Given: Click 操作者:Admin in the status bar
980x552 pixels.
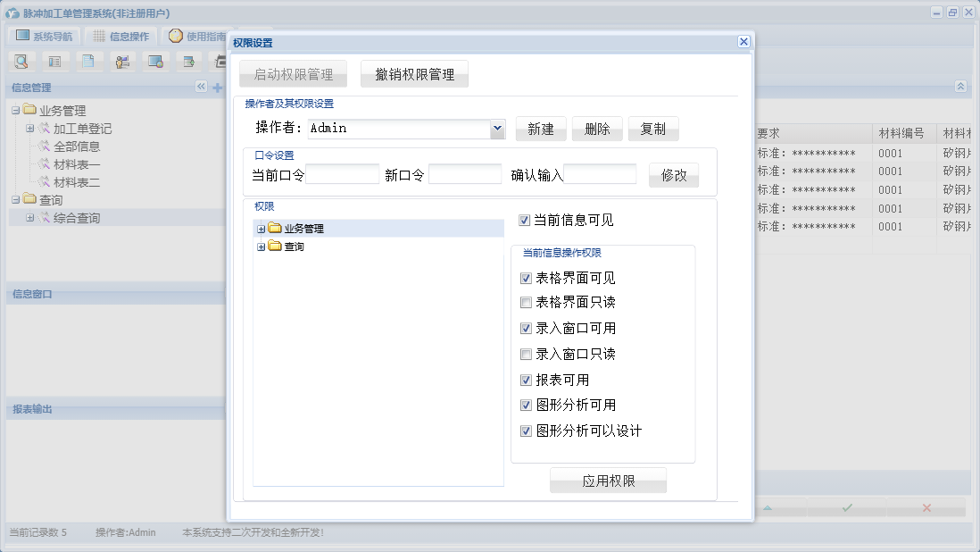Looking at the screenshot, I should pos(126,532).
